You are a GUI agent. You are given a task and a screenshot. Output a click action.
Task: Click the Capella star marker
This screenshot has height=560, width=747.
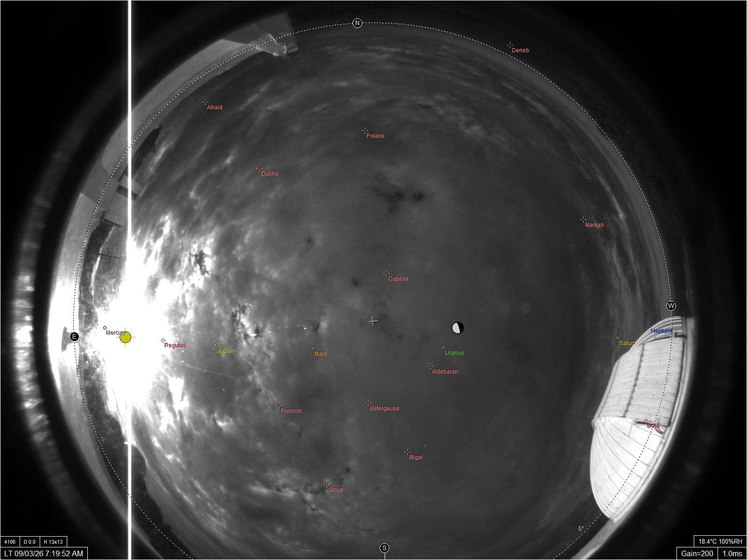click(387, 273)
